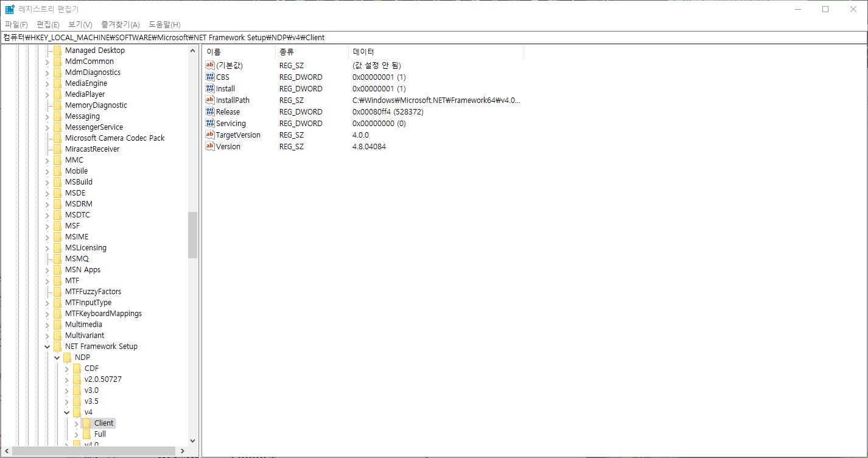This screenshot has width=868, height=458.
Task: Sort values by 이름 column header
Action: [x=239, y=52]
